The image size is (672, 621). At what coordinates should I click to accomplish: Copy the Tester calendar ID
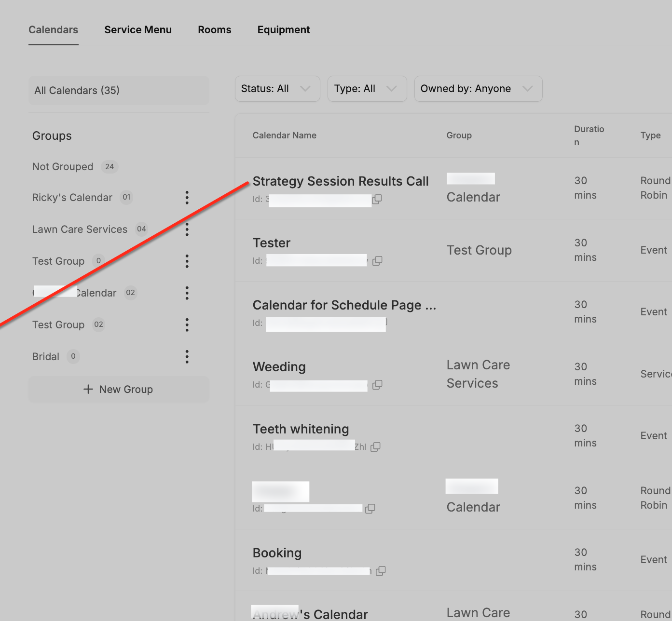(x=378, y=261)
